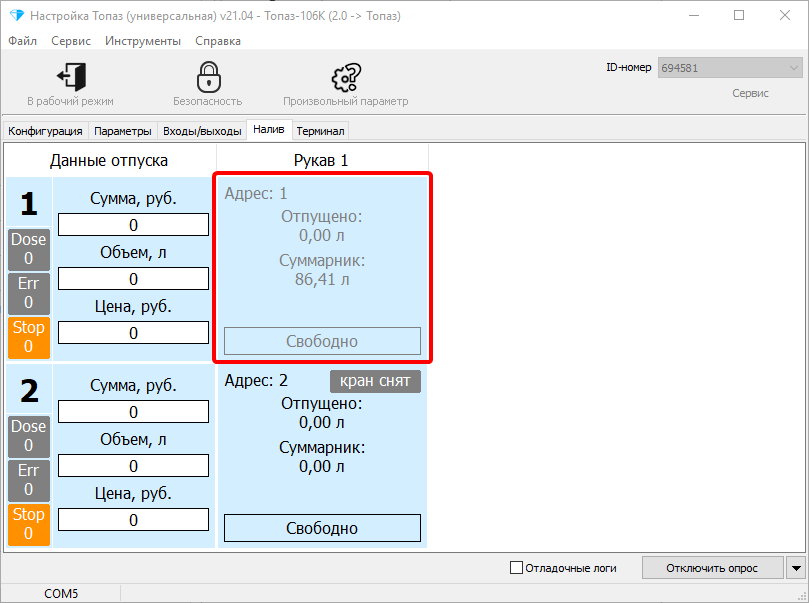Screen dimensions: 809x603
Task: Click the Свободно status box for address 1
Action: [322, 341]
